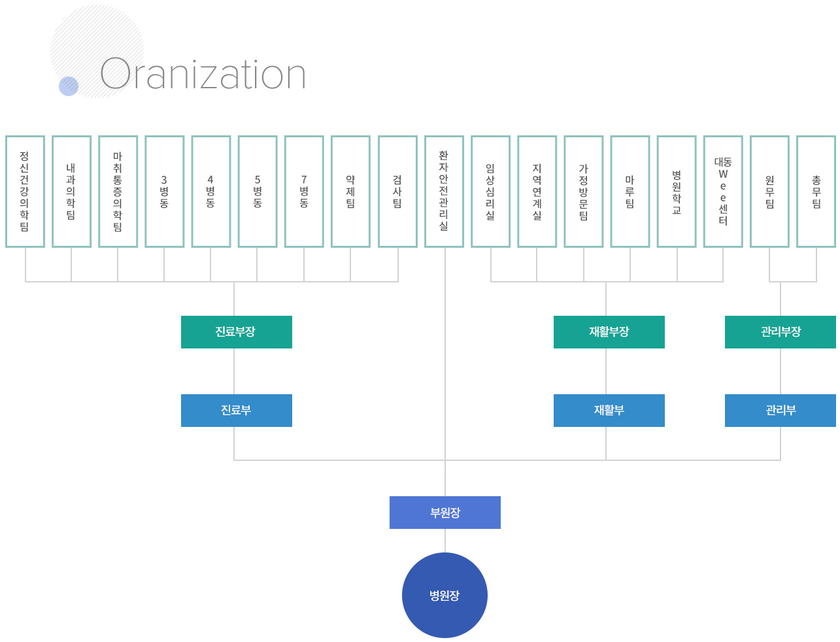The image size is (840, 642).
Task: Open the 재활부 blue box
Action: pyautogui.click(x=609, y=411)
